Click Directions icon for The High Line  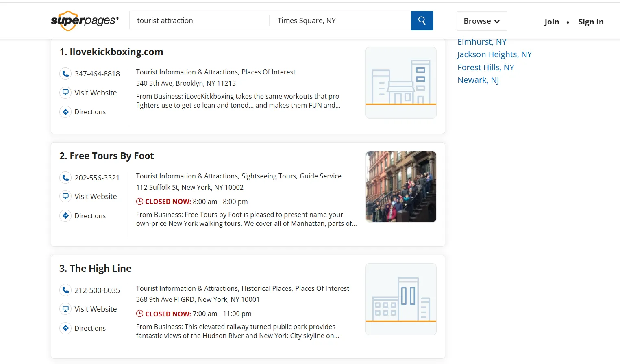tap(65, 328)
